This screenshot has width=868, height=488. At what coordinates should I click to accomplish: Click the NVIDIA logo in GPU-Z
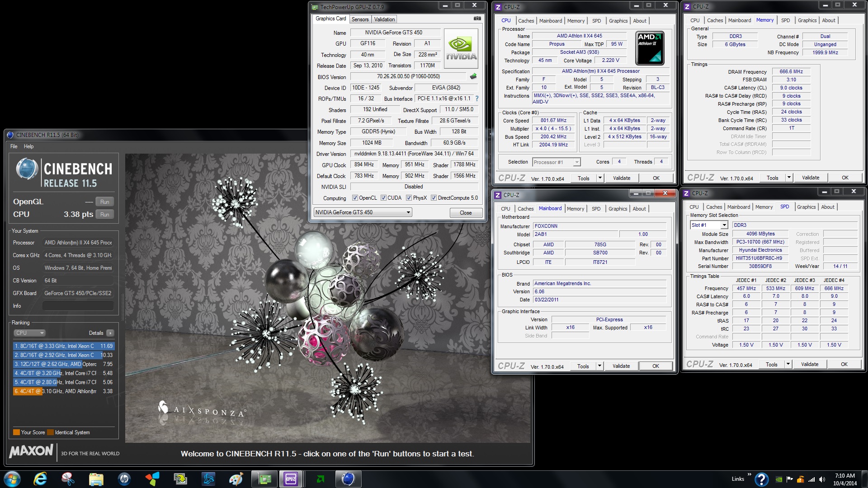tap(461, 49)
